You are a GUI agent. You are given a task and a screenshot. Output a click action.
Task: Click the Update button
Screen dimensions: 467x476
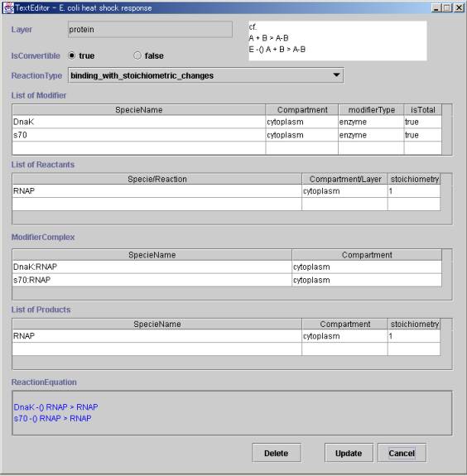coord(349,453)
